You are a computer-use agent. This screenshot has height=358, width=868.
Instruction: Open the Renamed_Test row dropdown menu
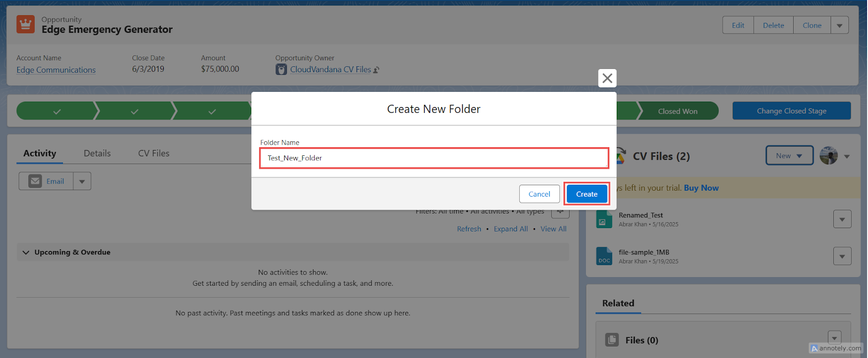(x=842, y=219)
